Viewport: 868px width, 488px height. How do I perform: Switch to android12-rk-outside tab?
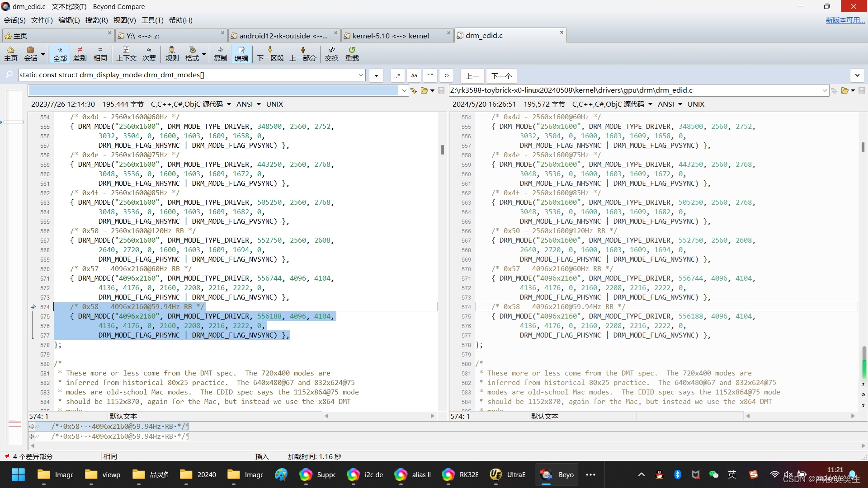click(284, 36)
